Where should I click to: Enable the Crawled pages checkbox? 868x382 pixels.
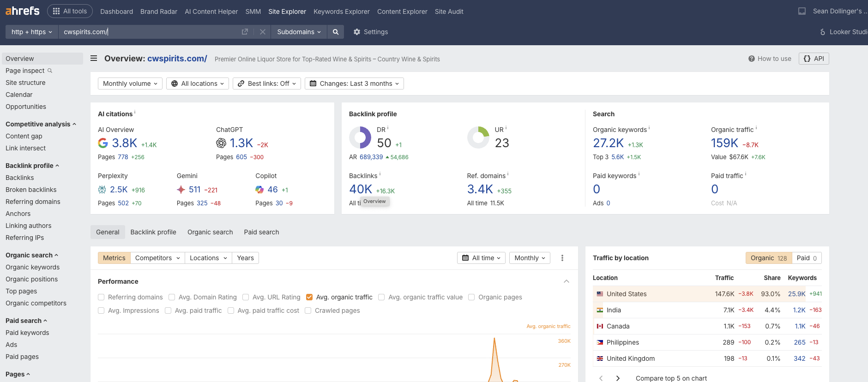(308, 310)
